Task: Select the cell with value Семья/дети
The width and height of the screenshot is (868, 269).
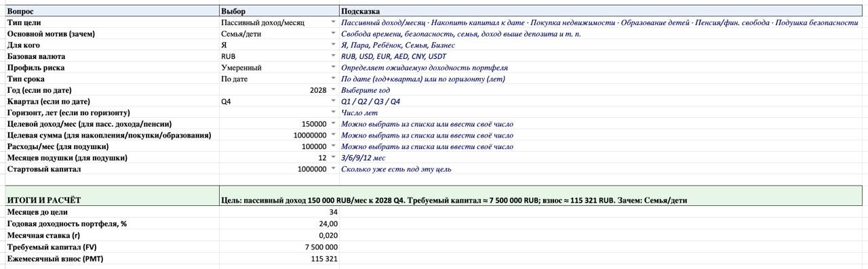Action: click(x=279, y=34)
